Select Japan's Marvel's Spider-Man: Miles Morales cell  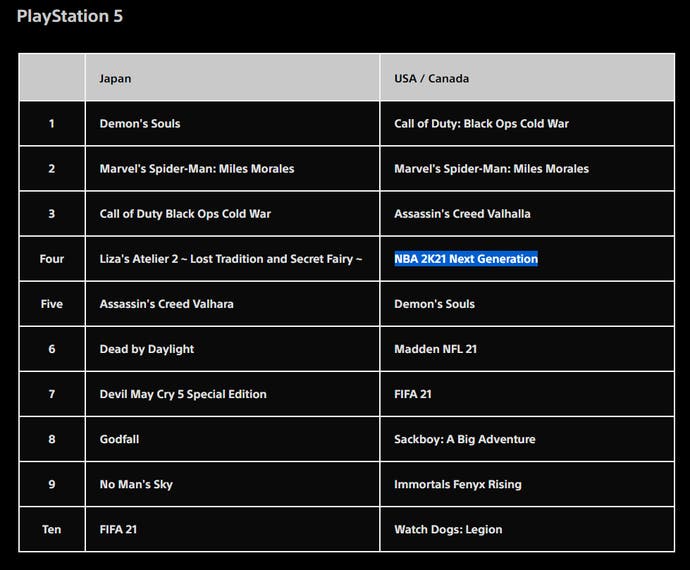[232, 169]
